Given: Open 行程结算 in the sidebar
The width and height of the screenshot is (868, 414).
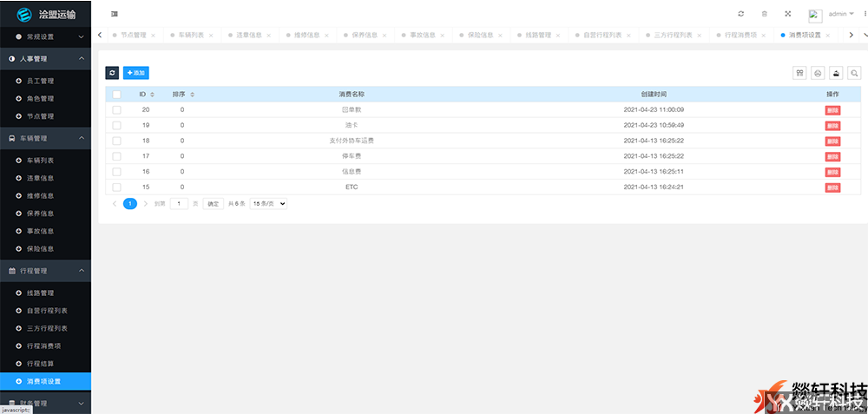Looking at the screenshot, I should [39, 364].
